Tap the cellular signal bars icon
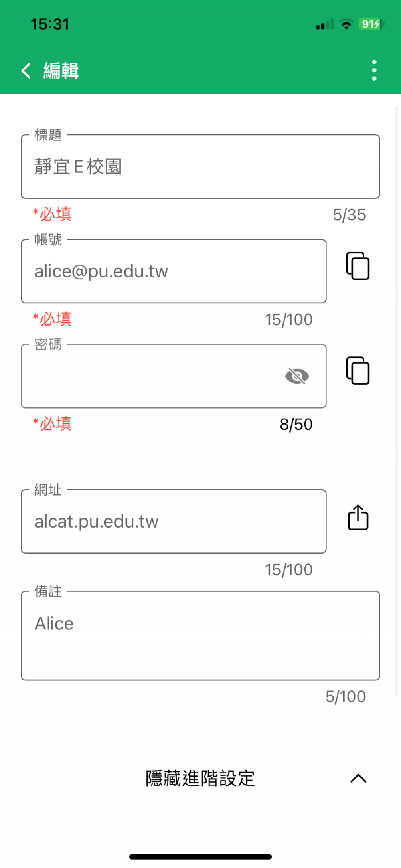This screenshot has width=401, height=868. click(325, 24)
